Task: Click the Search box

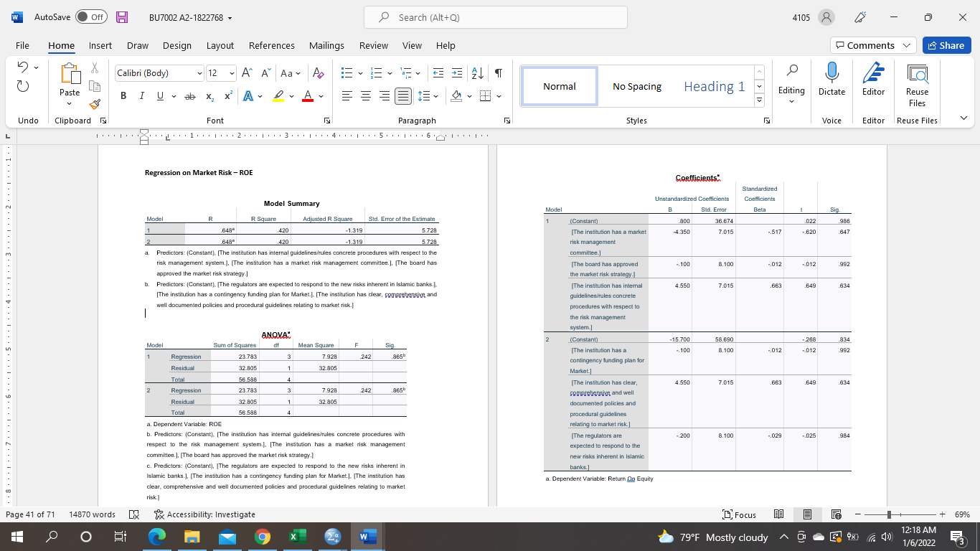Action: click(495, 17)
